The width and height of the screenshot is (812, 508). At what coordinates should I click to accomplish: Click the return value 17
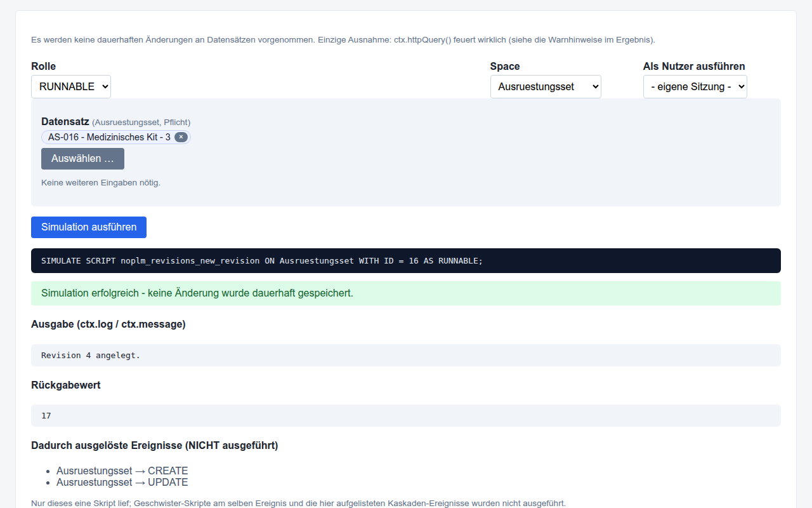pos(406,416)
